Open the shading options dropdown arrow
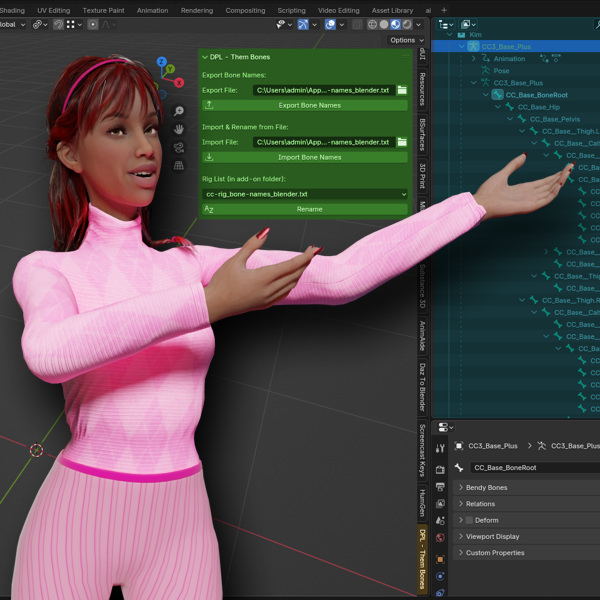This screenshot has height=600, width=600. point(419,24)
